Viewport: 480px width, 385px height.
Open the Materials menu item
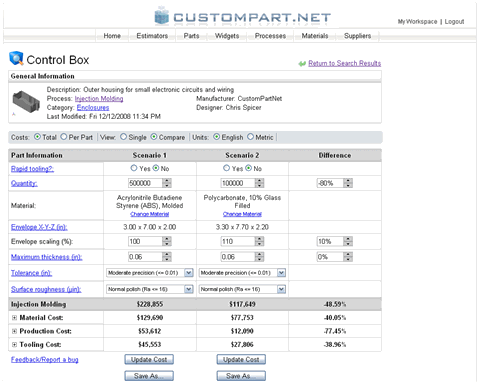[x=315, y=36]
